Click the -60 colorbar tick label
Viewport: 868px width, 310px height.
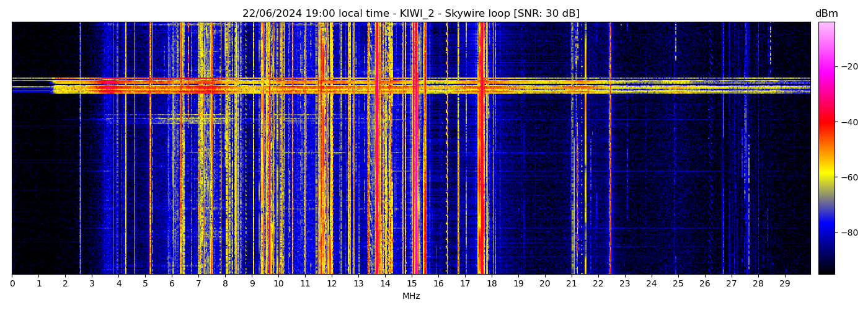point(848,177)
